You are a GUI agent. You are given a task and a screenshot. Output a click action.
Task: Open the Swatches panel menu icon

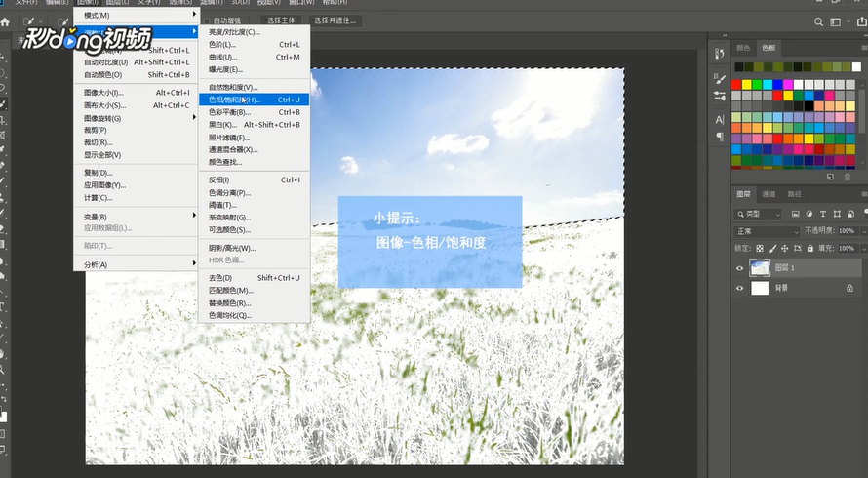[x=864, y=48]
